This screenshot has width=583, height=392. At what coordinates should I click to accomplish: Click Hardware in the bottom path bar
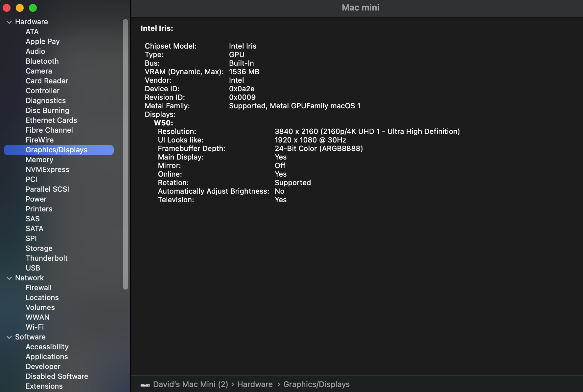click(x=255, y=384)
